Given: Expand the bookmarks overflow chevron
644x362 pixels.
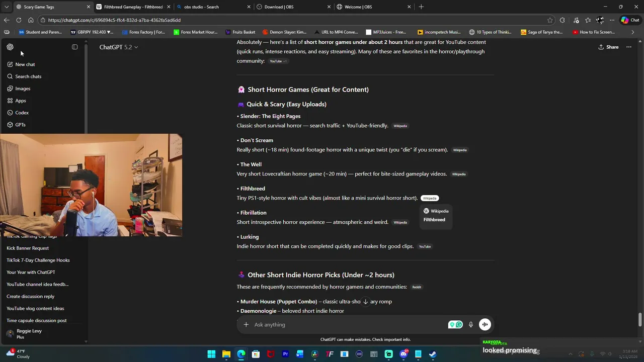Looking at the screenshot, I should tap(633, 32).
